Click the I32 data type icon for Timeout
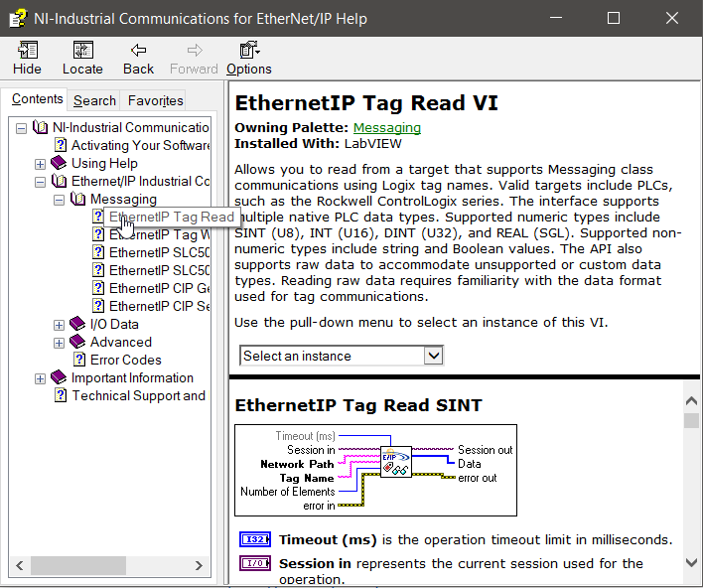 (255, 539)
